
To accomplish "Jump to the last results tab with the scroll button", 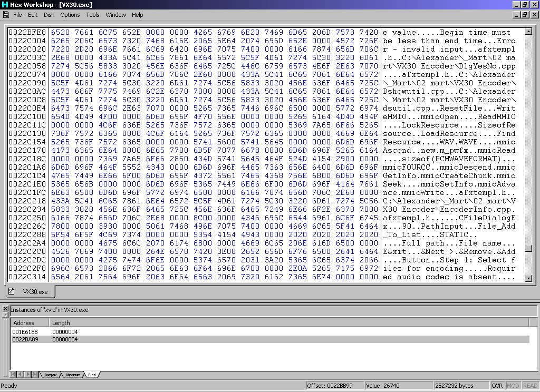I will (x=35, y=375).
